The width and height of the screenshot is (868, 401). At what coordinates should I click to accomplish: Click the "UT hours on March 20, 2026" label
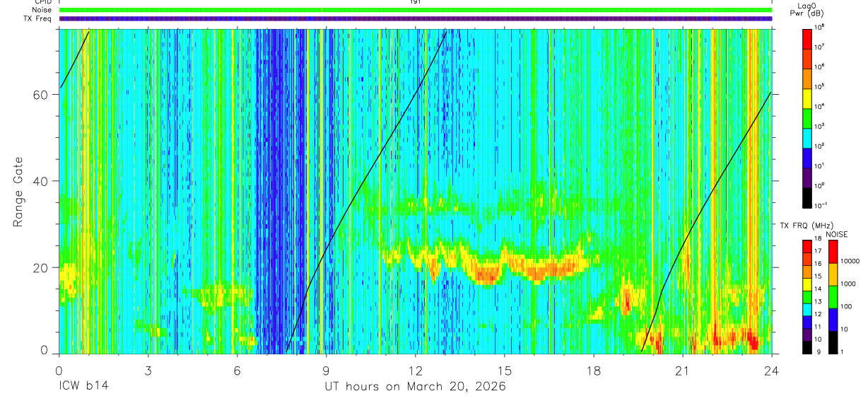[415, 388]
